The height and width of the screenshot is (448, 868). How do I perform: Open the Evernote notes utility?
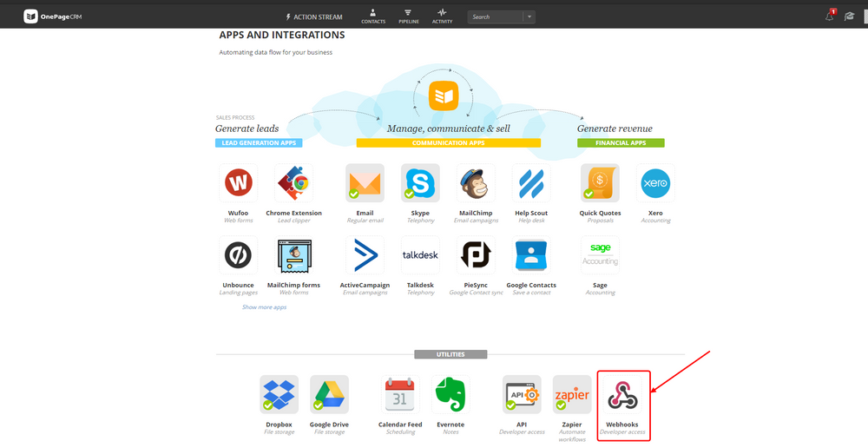pos(450,394)
